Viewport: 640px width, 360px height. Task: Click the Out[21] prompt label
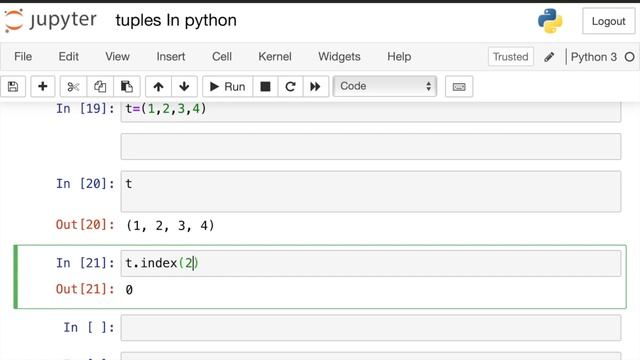point(85,289)
